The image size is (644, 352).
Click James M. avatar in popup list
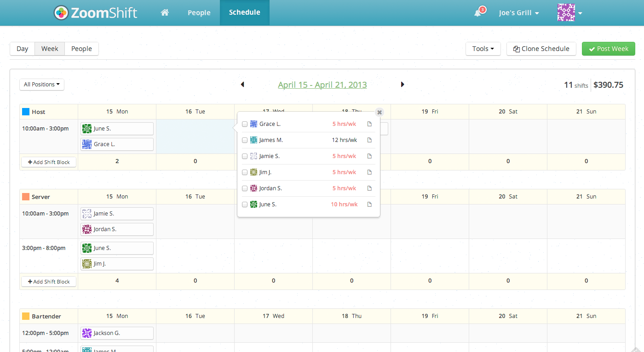[x=253, y=140]
